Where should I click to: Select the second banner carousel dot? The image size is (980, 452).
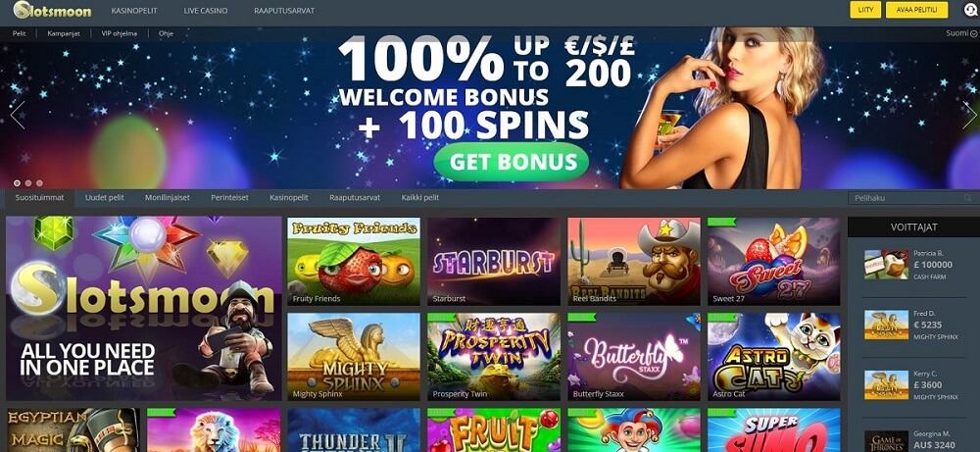[28, 183]
